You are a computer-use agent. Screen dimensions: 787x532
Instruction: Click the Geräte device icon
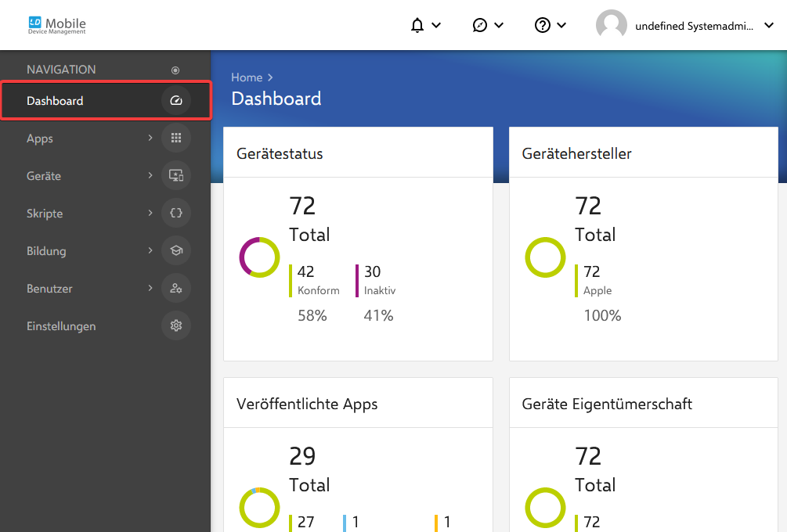(x=175, y=175)
